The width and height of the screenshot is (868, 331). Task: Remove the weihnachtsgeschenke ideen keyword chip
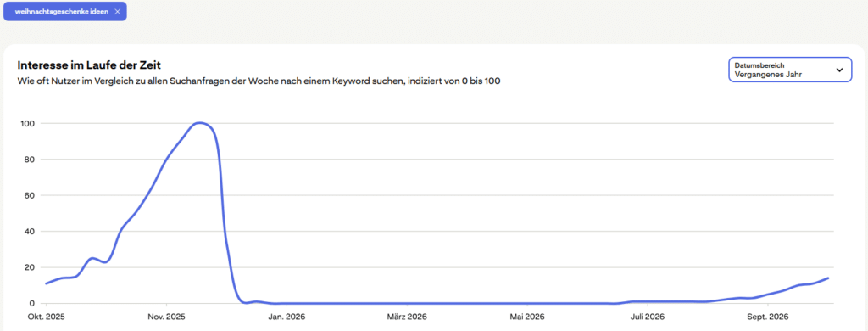click(x=117, y=12)
